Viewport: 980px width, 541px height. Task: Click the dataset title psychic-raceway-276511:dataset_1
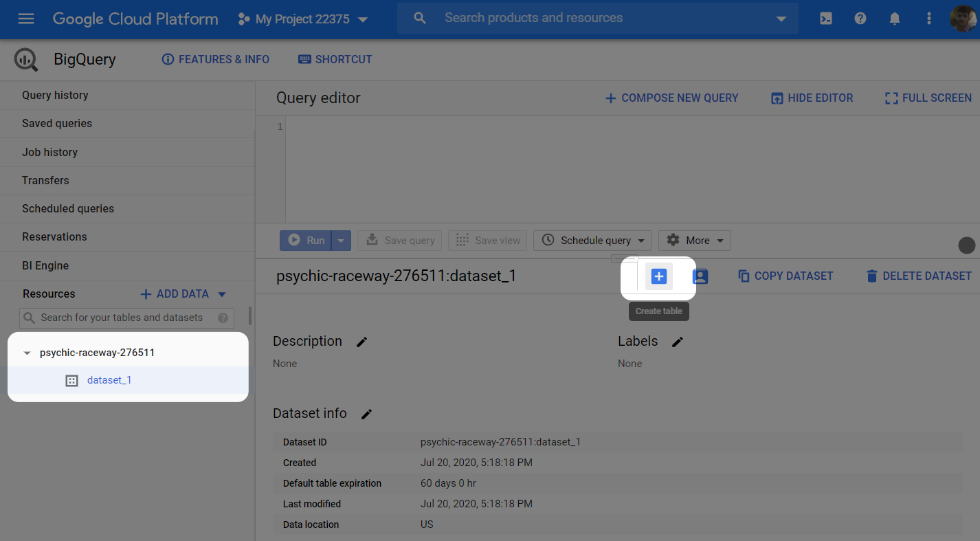[x=396, y=276]
